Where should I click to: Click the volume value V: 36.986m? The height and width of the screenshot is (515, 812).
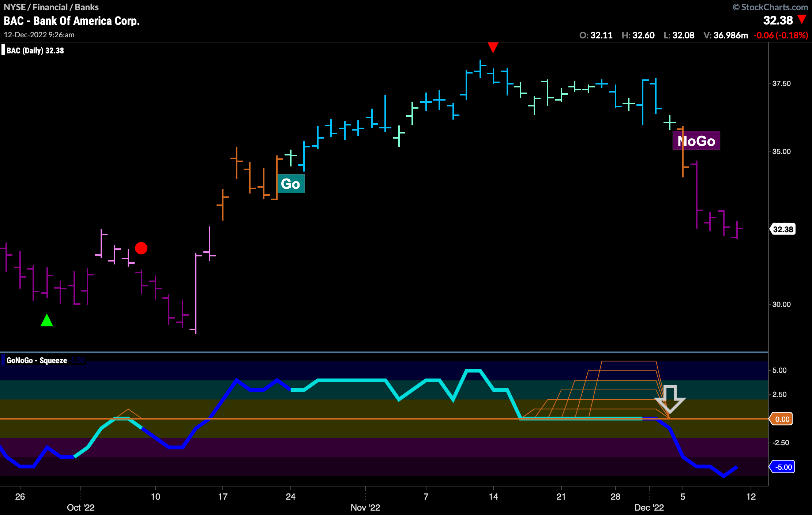click(726, 35)
